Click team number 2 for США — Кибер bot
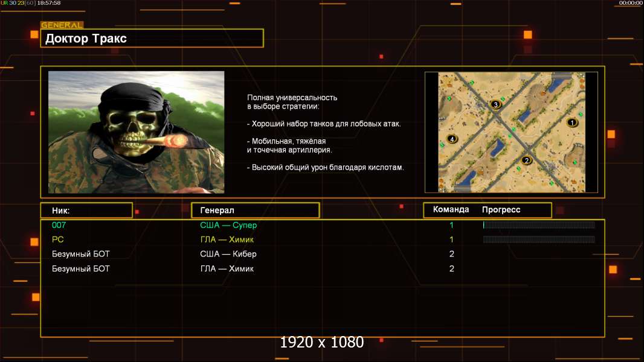The height and width of the screenshot is (362, 644). [x=451, y=254]
